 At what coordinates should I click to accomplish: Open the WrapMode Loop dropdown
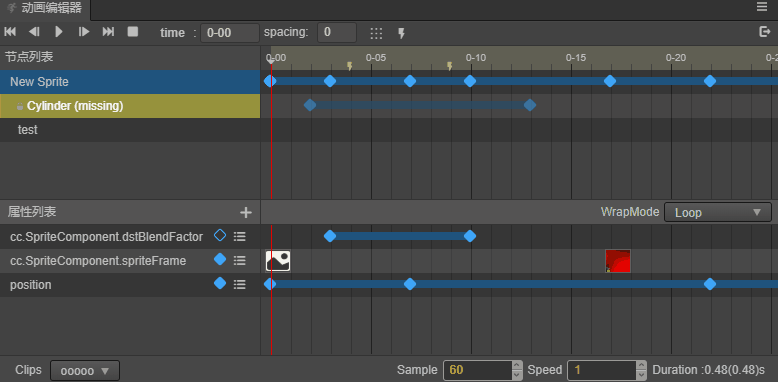point(717,212)
